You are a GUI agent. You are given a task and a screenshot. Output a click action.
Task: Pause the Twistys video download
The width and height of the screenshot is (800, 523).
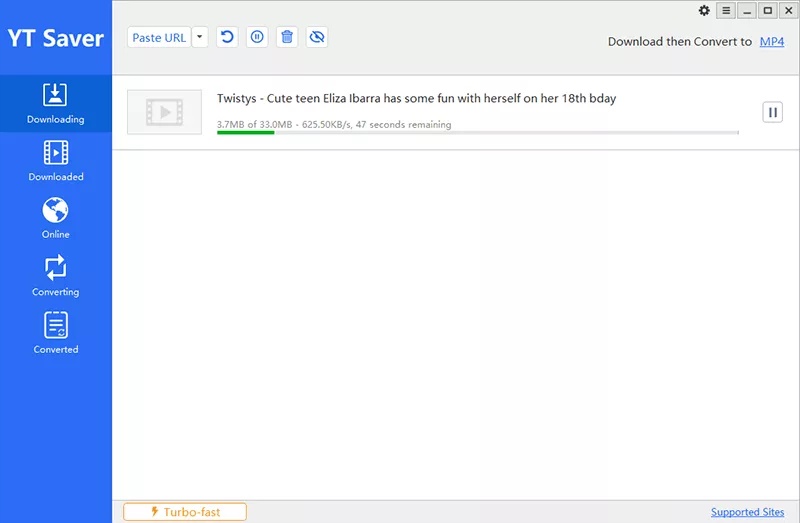pos(772,112)
